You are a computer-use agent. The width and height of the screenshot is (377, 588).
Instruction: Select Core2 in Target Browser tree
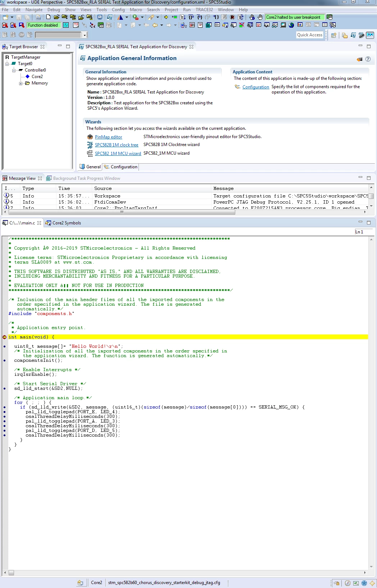pyautogui.click(x=37, y=77)
